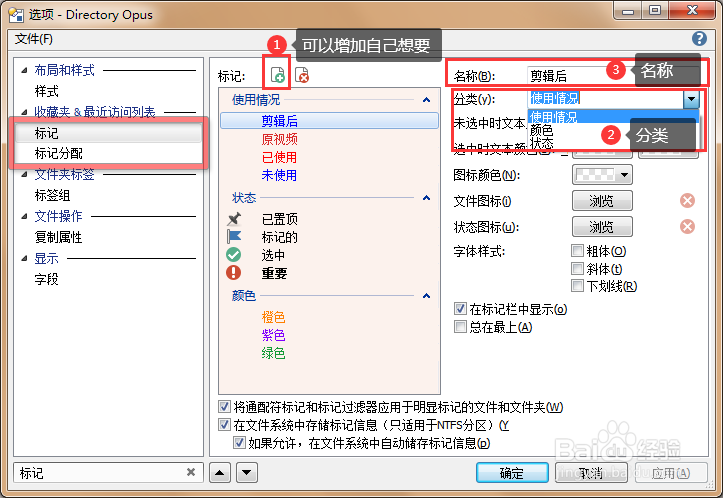
Task: Clear the search box with the X
Action: pyautogui.click(x=191, y=472)
